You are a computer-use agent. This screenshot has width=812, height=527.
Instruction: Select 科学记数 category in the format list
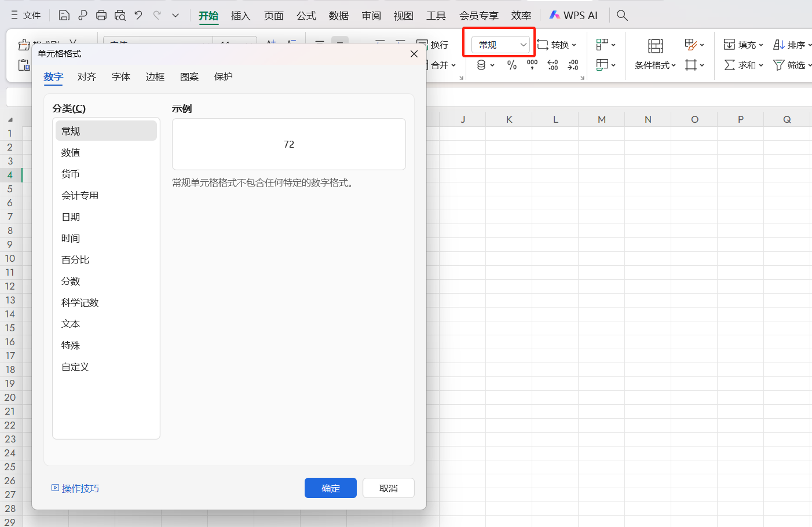pos(106,302)
